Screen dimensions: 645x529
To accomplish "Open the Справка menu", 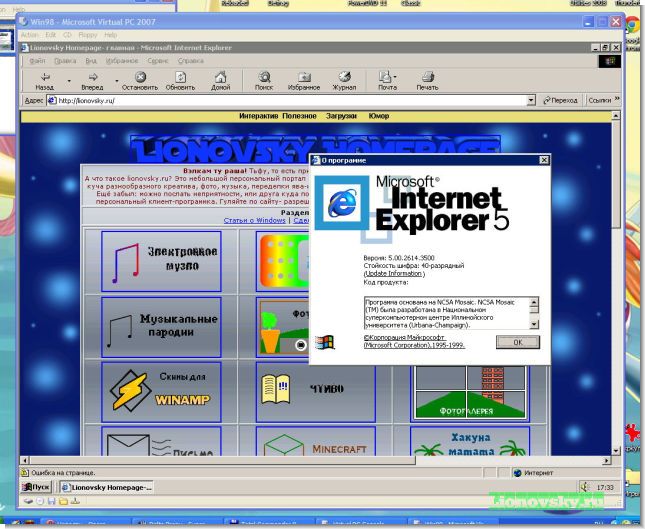I will click(190, 60).
